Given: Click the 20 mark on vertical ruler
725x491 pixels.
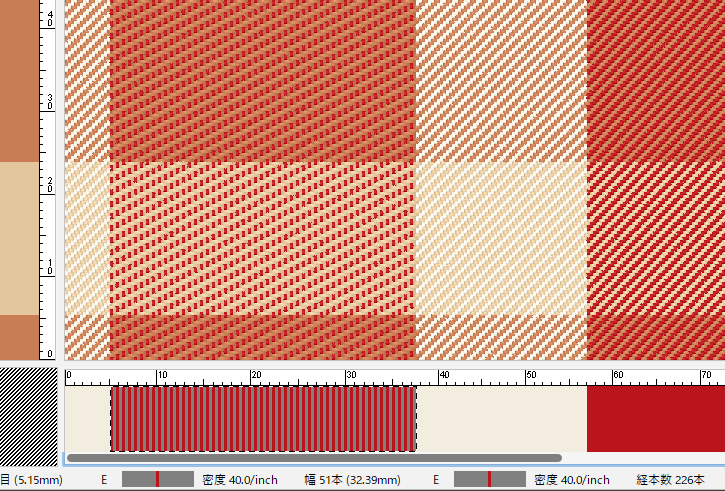Looking at the screenshot, I should point(49,184).
